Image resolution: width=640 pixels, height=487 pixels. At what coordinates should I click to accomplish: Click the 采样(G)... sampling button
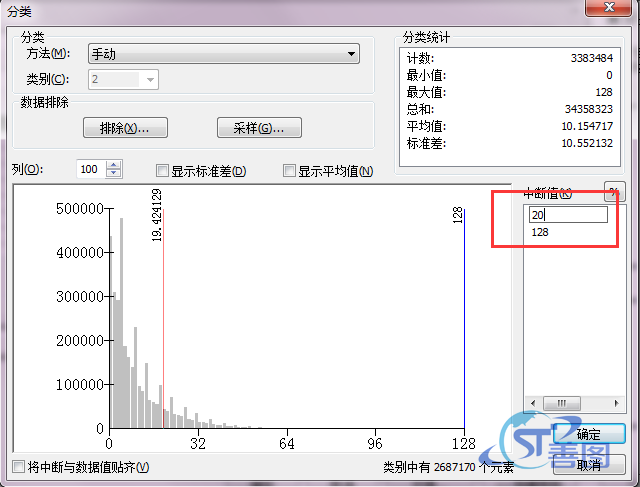[259, 128]
